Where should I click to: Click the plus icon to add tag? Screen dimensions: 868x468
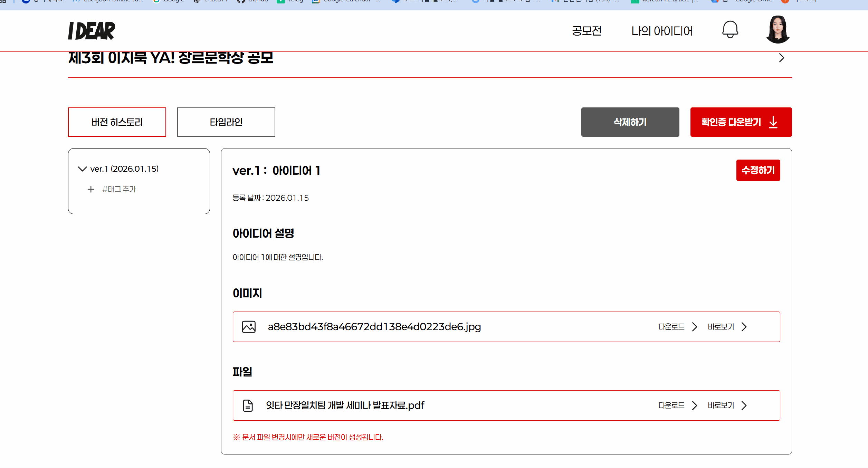[91, 189]
